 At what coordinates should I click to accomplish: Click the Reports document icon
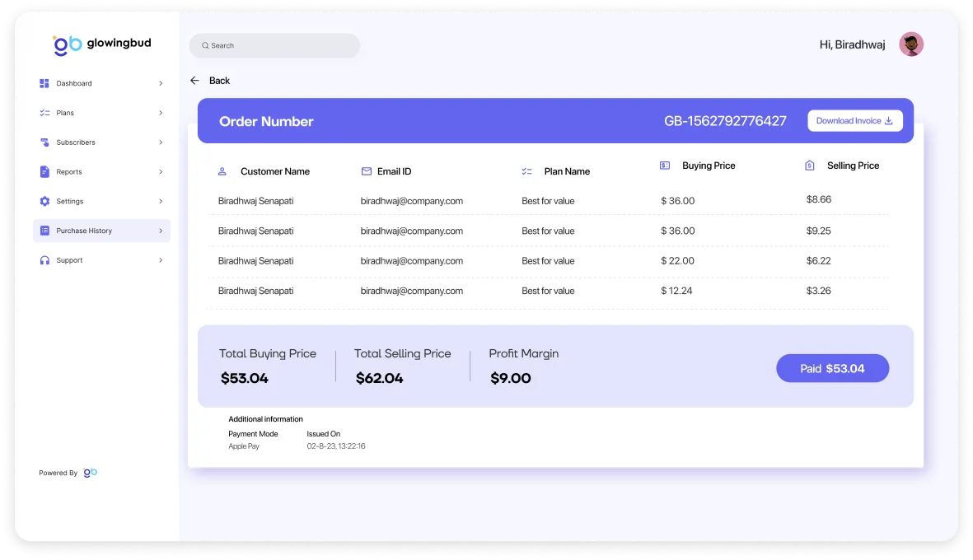[44, 172]
